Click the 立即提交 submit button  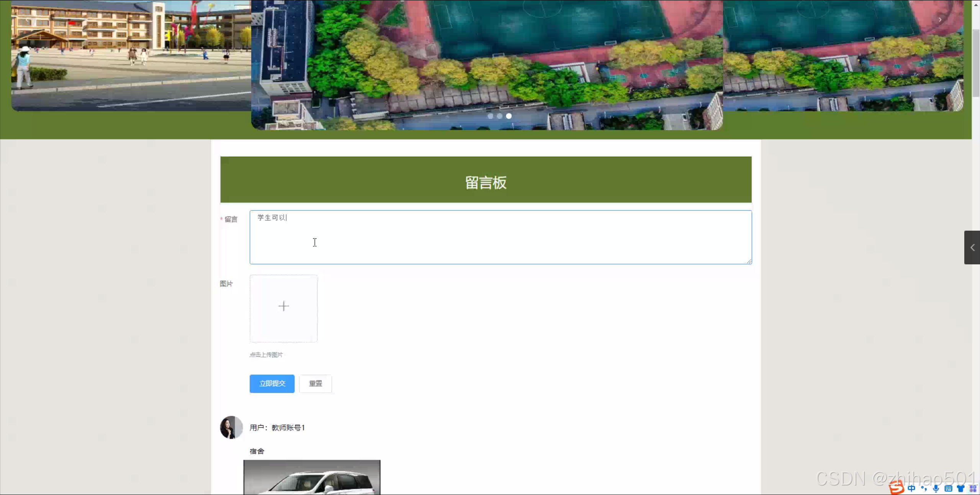[272, 384]
